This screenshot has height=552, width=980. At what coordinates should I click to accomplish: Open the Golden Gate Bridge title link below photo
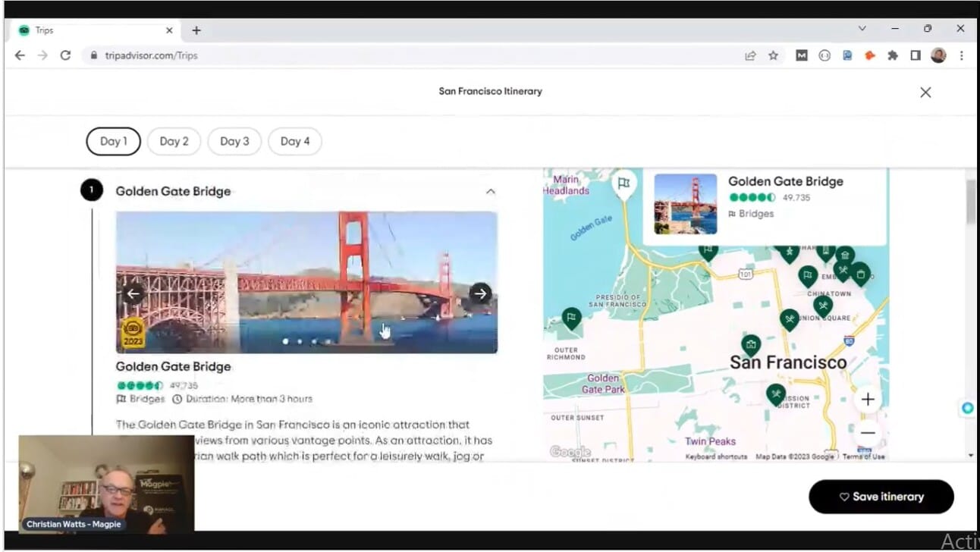pos(173,367)
